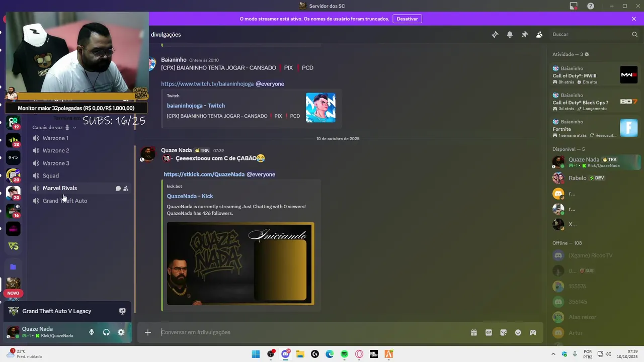Collapse the Canais de voz category
Image resolution: width=644 pixels, height=362 pixels.
click(54, 127)
